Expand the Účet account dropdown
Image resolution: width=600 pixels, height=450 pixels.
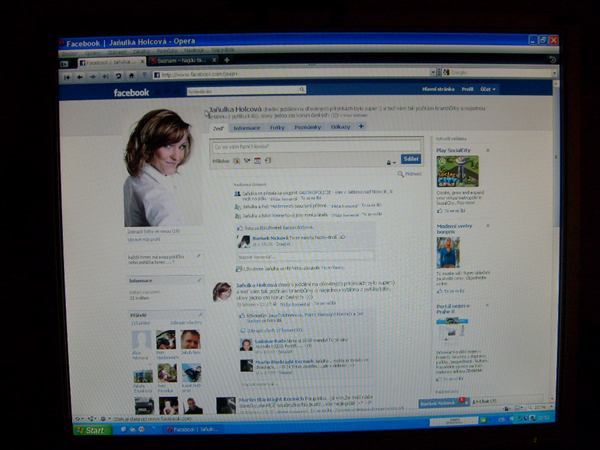(x=488, y=89)
